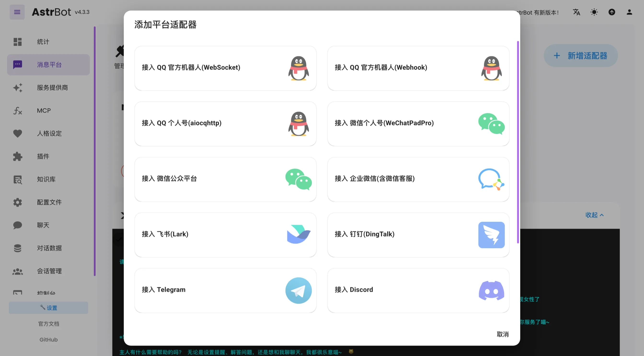This screenshot has height=356, width=644.
Task: Click the Lark (飞书) logo icon
Action: 299,234
